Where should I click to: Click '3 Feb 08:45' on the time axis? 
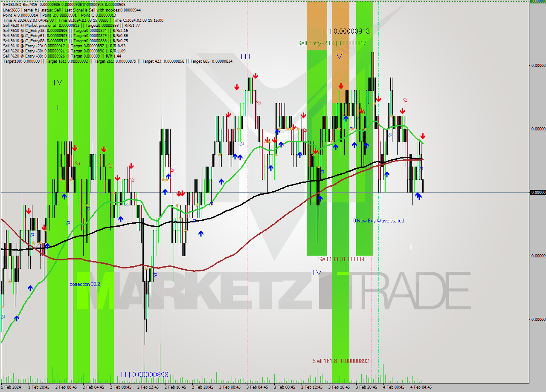[285, 387]
